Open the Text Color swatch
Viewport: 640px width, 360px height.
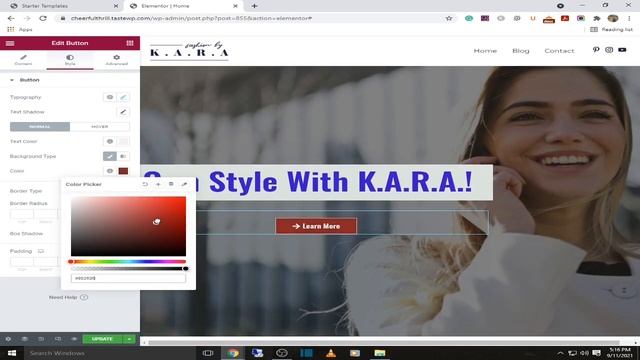pyautogui.click(x=123, y=141)
